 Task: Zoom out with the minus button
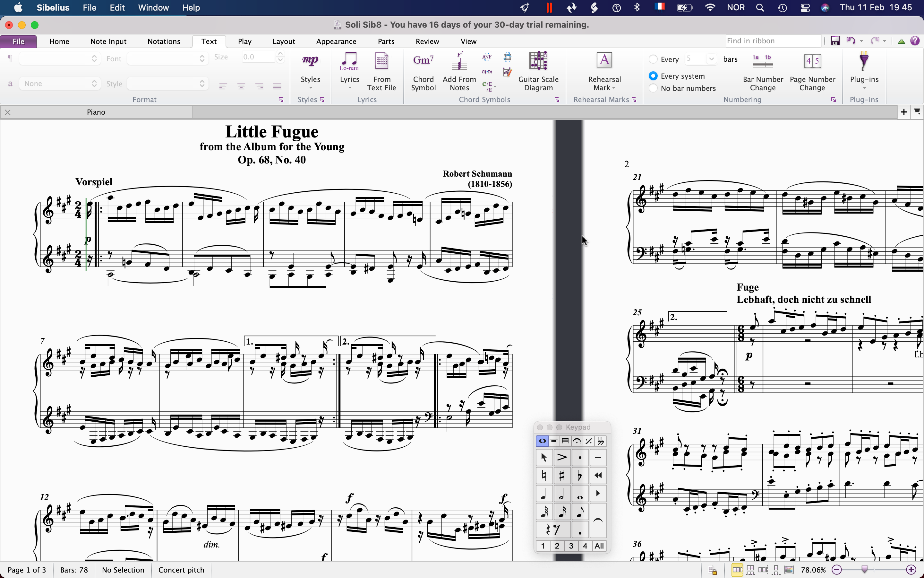pyautogui.click(x=837, y=570)
